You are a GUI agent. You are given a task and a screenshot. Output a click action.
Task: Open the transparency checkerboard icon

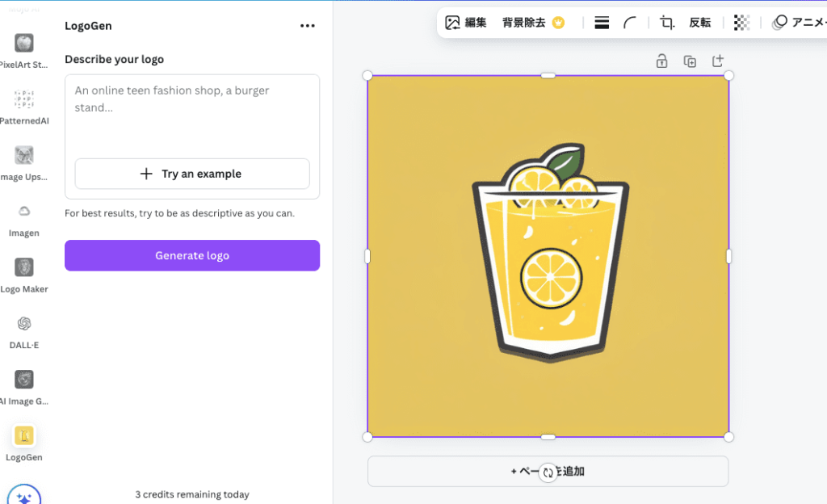[741, 23]
